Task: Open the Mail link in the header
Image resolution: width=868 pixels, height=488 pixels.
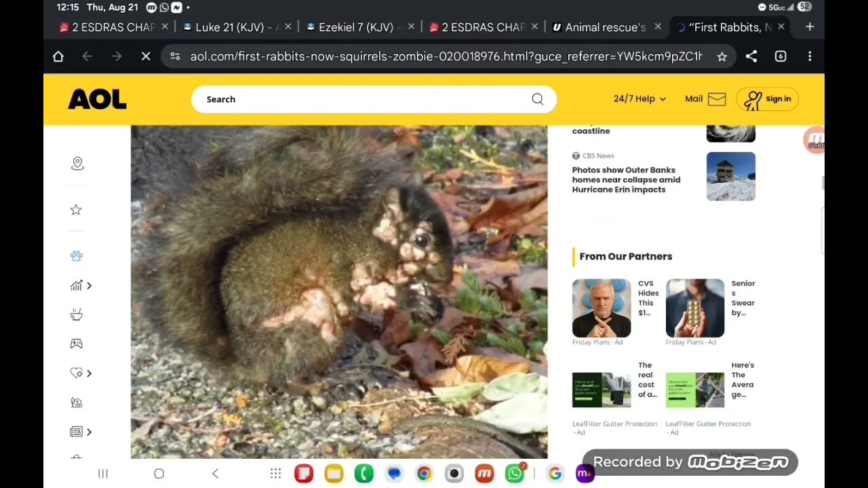Action: click(694, 99)
